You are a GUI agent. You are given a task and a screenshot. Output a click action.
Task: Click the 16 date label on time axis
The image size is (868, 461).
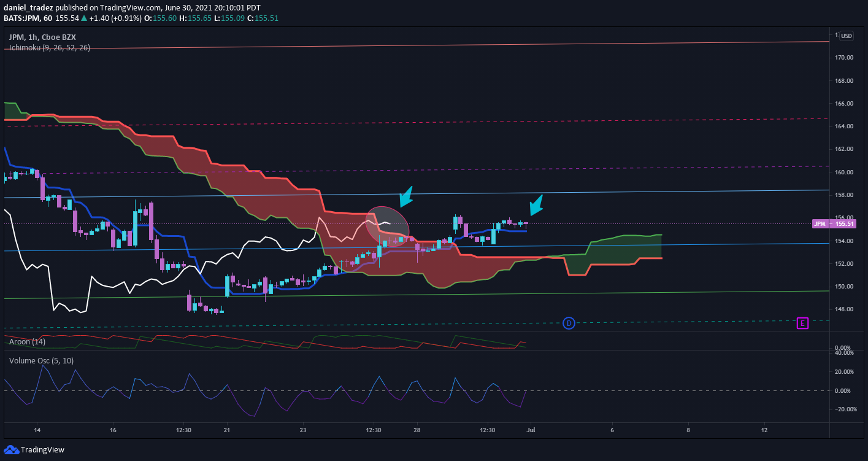coord(113,430)
